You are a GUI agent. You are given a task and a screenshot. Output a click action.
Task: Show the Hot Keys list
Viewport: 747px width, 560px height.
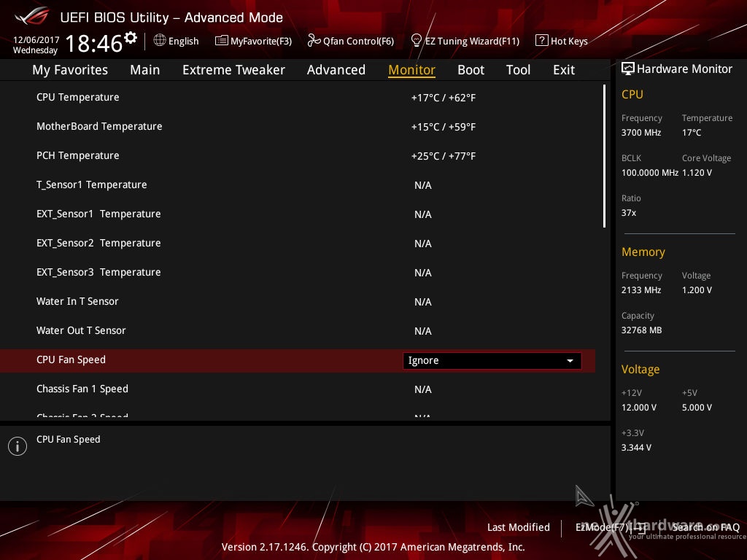coord(569,41)
